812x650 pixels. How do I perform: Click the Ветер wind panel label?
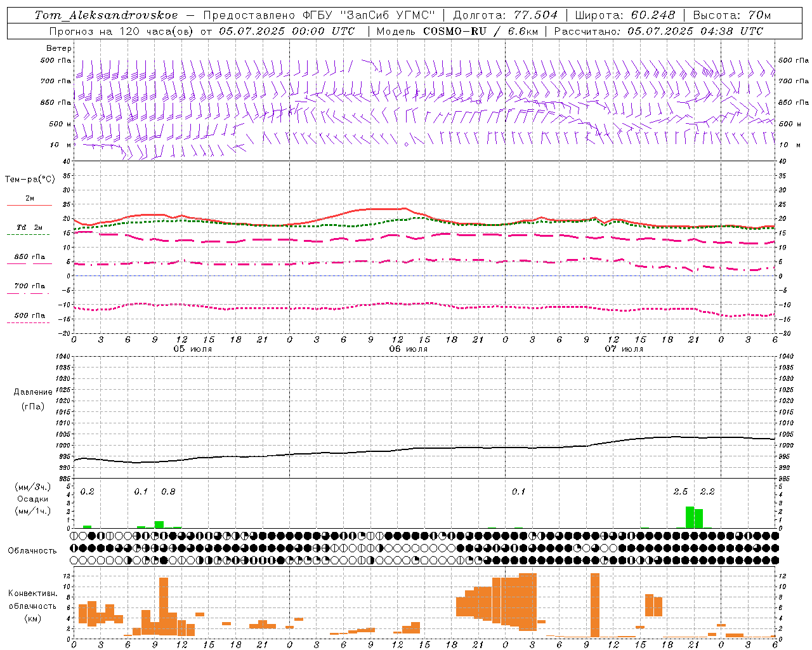[59, 48]
